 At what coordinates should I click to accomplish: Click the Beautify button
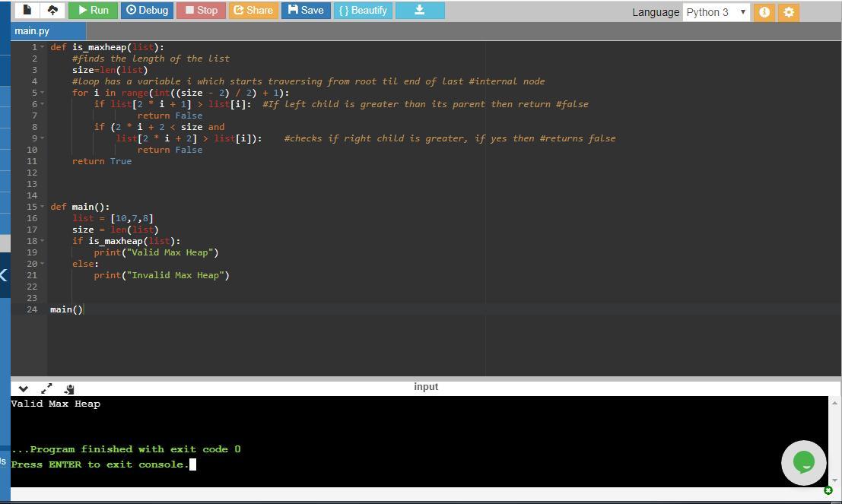[363, 11]
